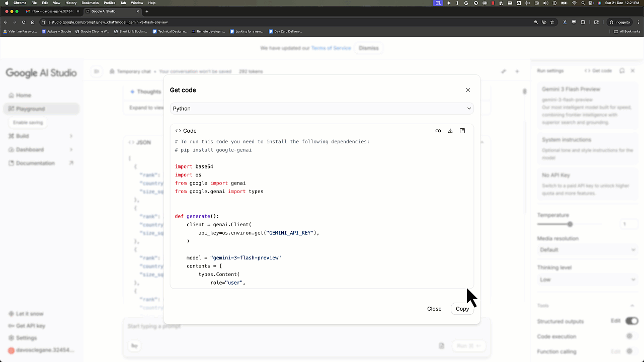Close the Run settings panel
The width and height of the screenshot is (644, 362).
(x=633, y=71)
